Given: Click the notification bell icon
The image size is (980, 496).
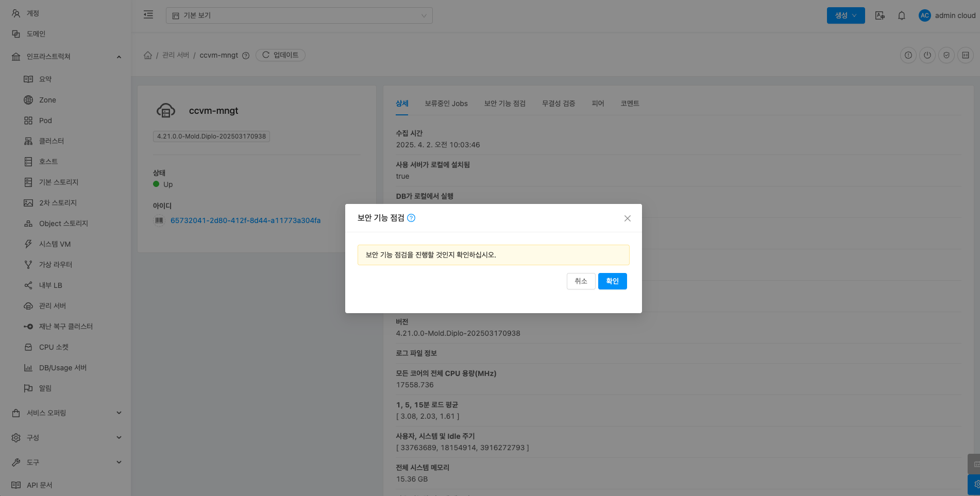Looking at the screenshot, I should (902, 15).
